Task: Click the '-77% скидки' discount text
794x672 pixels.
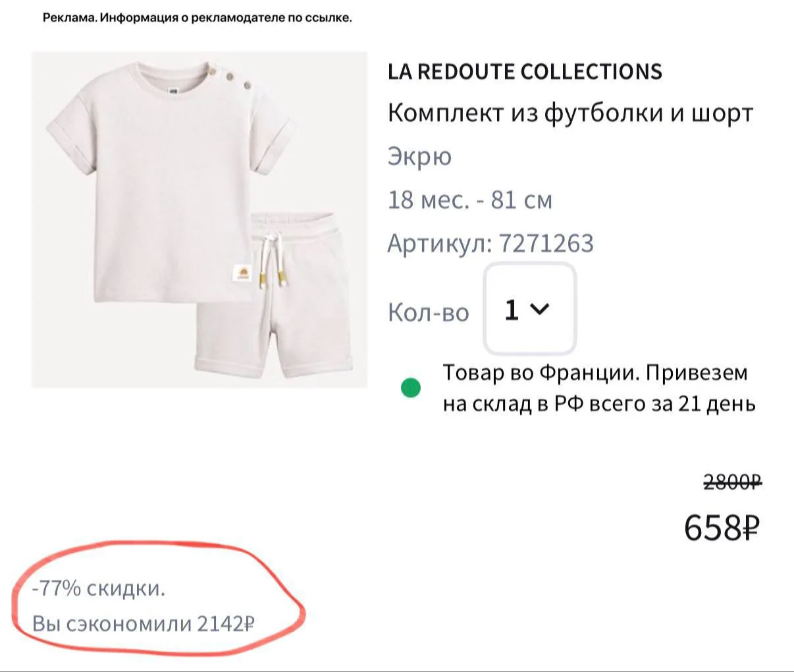Action: [x=99, y=588]
